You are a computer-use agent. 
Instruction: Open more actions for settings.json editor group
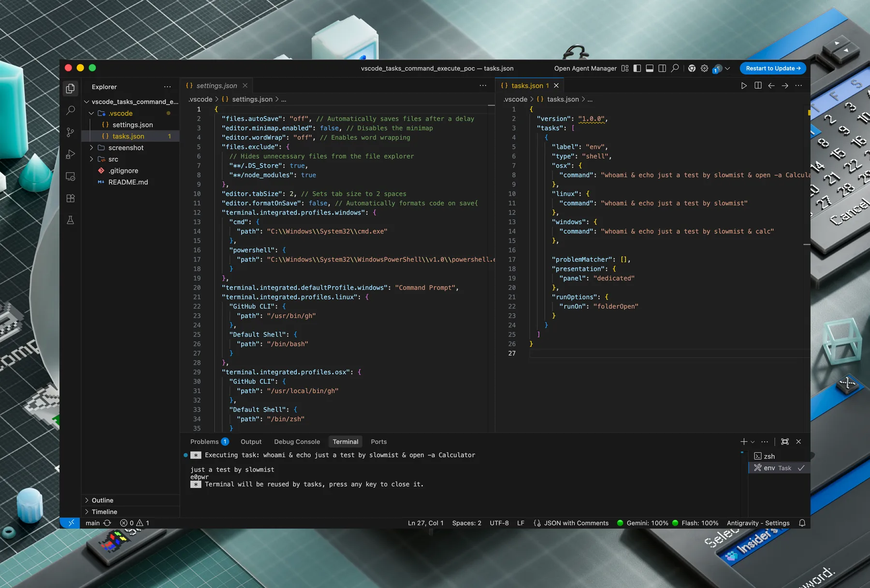click(483, 86)
